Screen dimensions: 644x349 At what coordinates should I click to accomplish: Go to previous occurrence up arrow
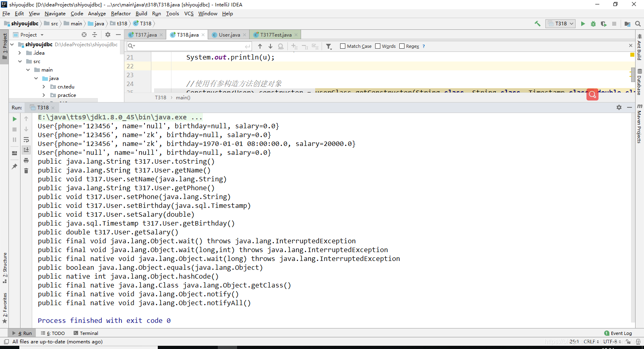(260, 46)
